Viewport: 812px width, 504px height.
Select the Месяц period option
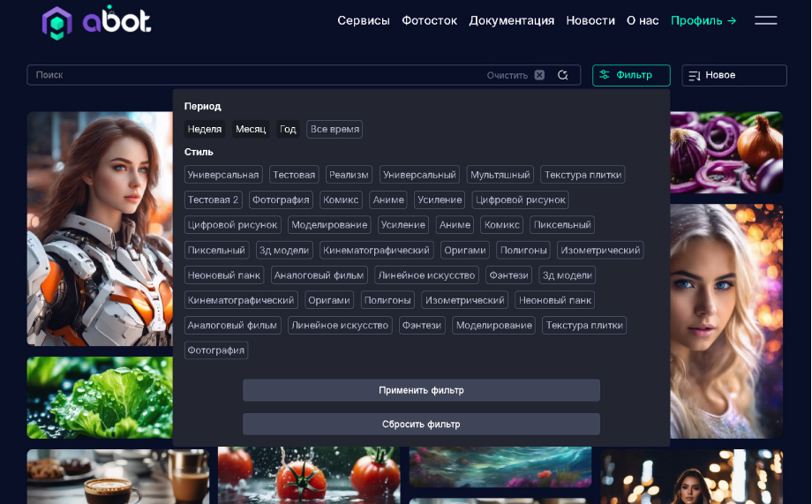[251, 129]
